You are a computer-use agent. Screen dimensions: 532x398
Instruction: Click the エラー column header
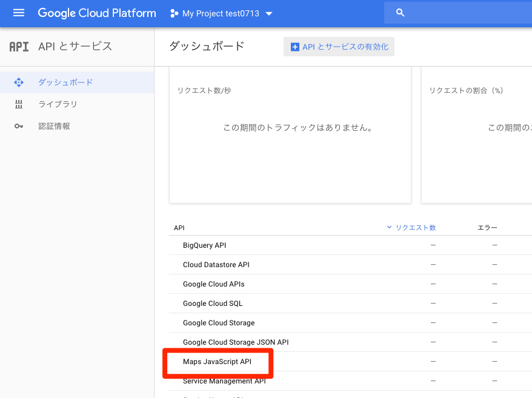coord(487,227)
